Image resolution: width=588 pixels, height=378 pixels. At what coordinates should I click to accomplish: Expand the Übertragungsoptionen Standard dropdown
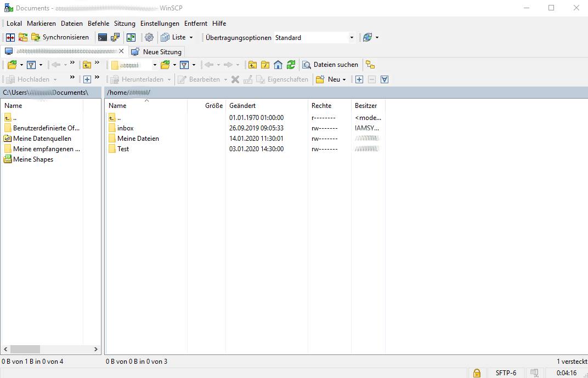tap(352, 38)
